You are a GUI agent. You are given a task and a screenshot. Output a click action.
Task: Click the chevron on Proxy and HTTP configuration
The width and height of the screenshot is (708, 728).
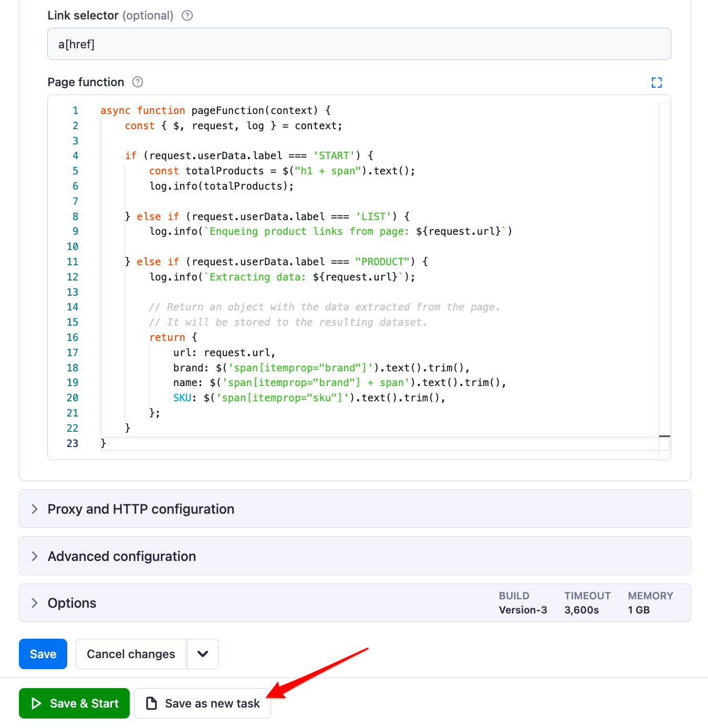35,509
